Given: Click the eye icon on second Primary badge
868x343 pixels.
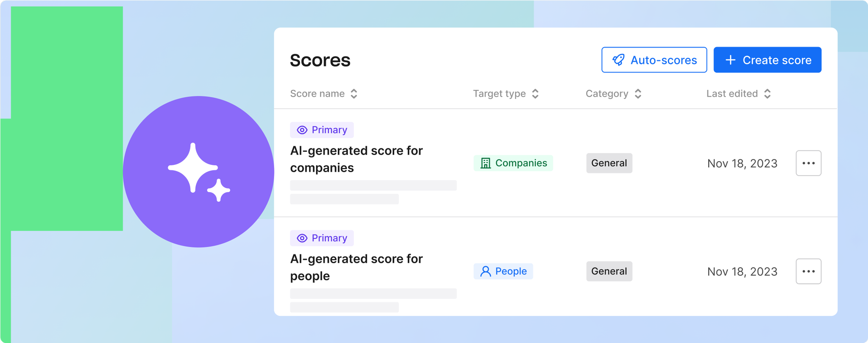Looking at the screenshot, I should 302,238.
